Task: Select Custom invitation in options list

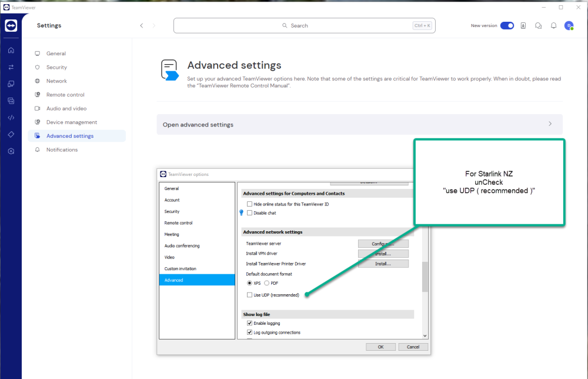Action: tap(197, 269)
